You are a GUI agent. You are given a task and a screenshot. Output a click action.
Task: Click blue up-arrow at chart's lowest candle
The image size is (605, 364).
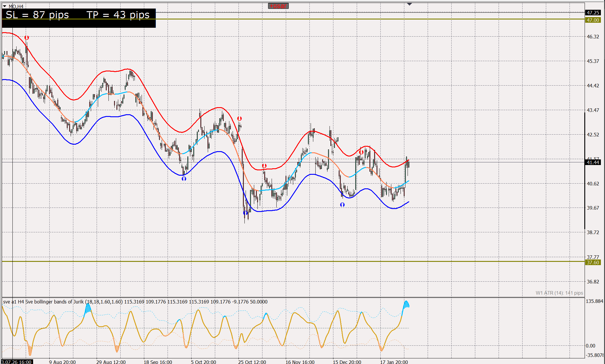(x=245, y=213)
